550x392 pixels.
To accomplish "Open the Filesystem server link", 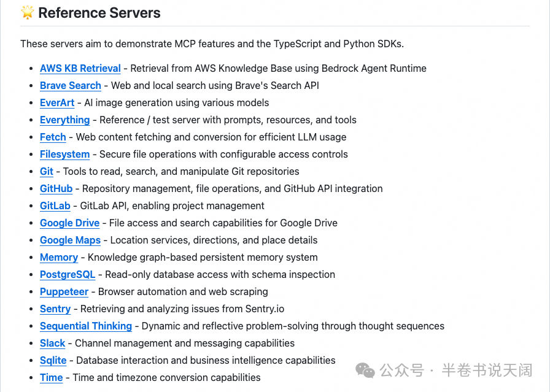I will [x=64, y=155].
